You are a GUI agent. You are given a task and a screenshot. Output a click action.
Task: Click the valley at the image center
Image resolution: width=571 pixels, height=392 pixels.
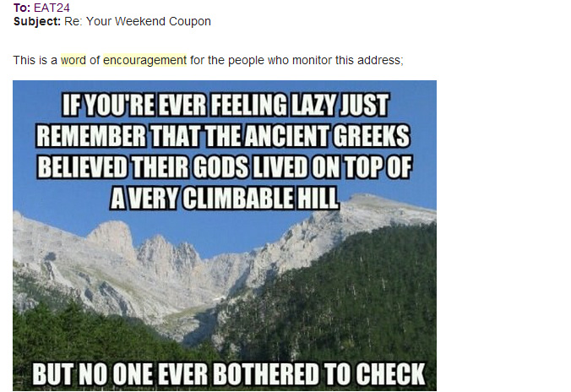pos(203,313)
